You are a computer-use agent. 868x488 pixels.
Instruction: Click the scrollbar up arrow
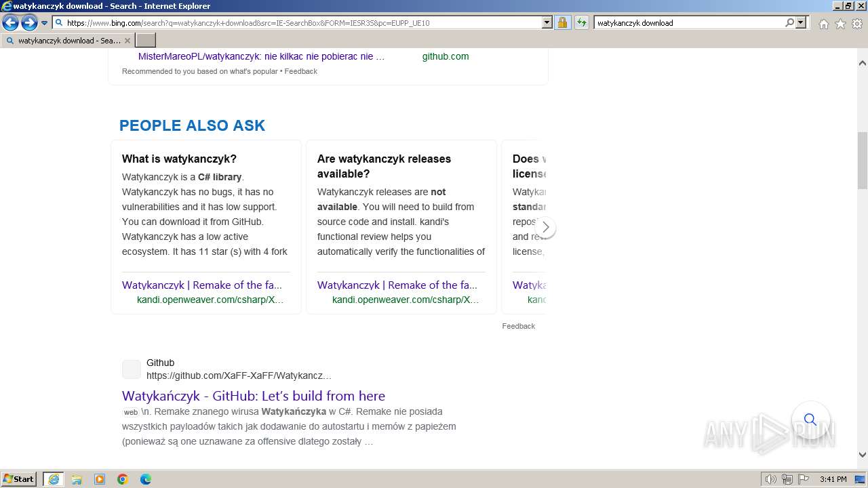863,63
